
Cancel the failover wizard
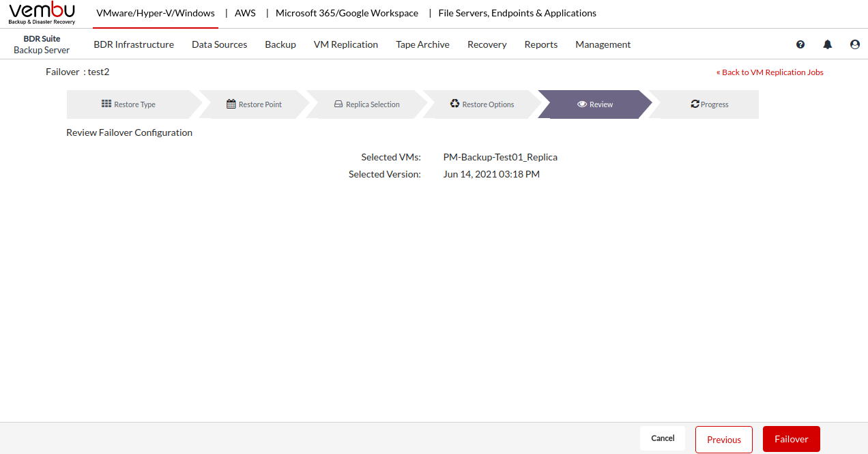click(663, 438)
